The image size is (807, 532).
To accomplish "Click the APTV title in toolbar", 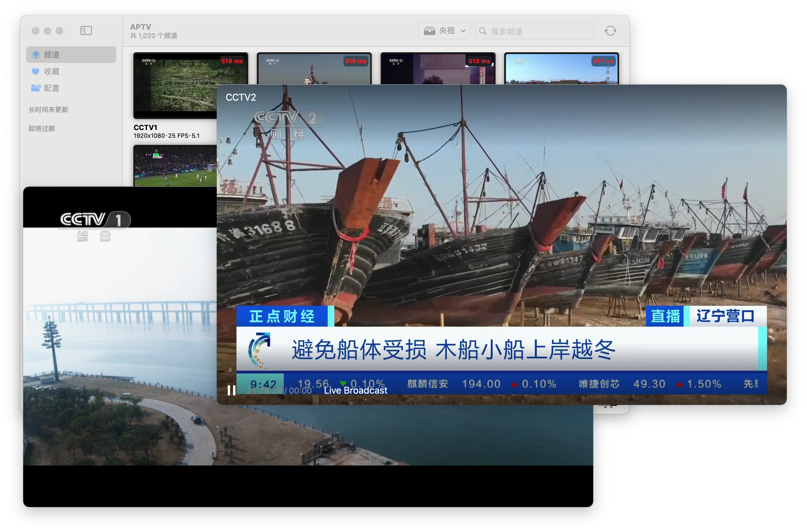I will pos(140,27).
